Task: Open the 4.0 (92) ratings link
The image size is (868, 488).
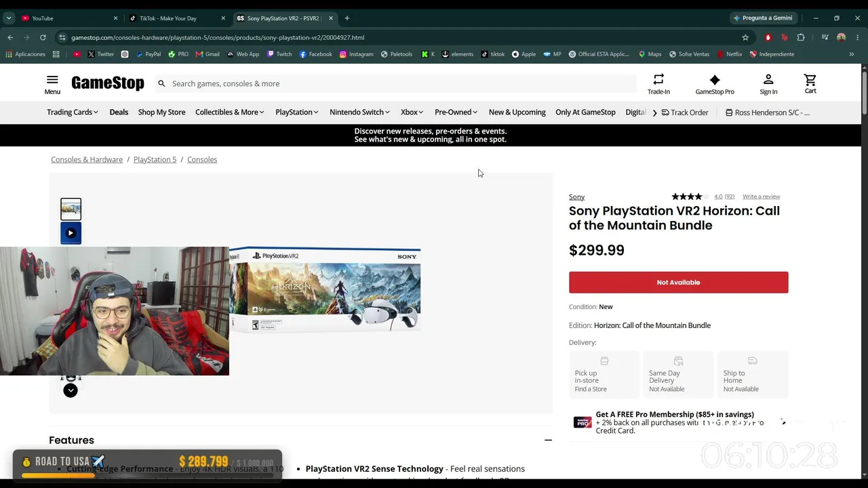Action: click(x=724, y=197)
